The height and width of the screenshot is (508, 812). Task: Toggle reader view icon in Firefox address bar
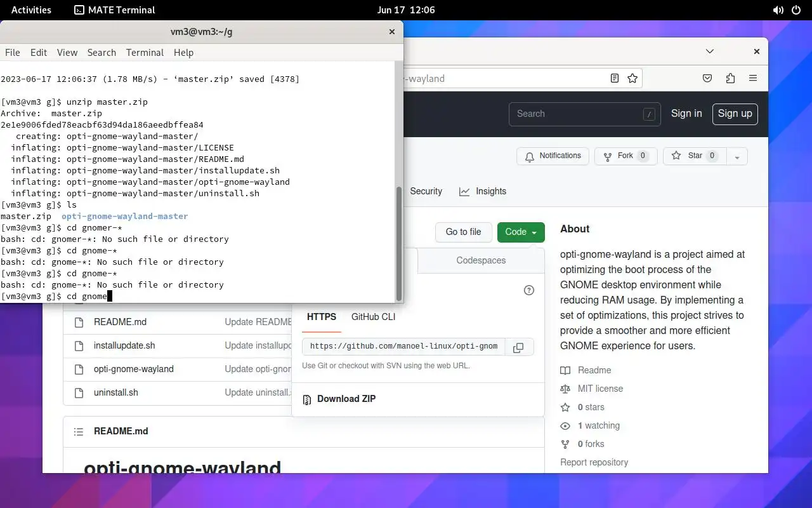tap(615, 78)
